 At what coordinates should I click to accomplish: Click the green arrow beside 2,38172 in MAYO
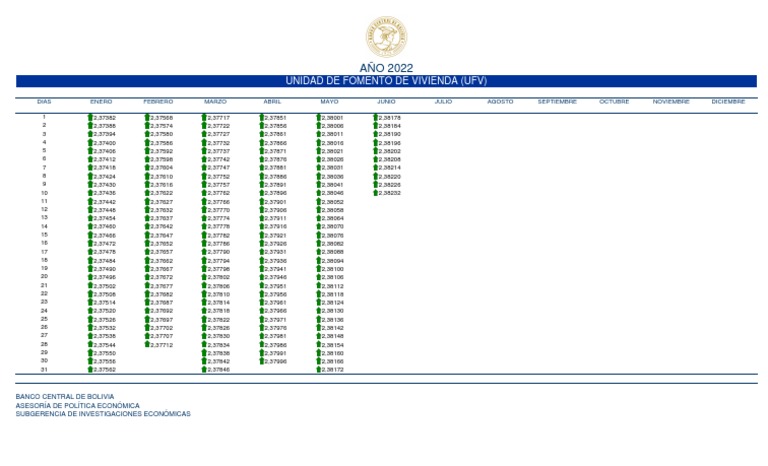point(319,369)
